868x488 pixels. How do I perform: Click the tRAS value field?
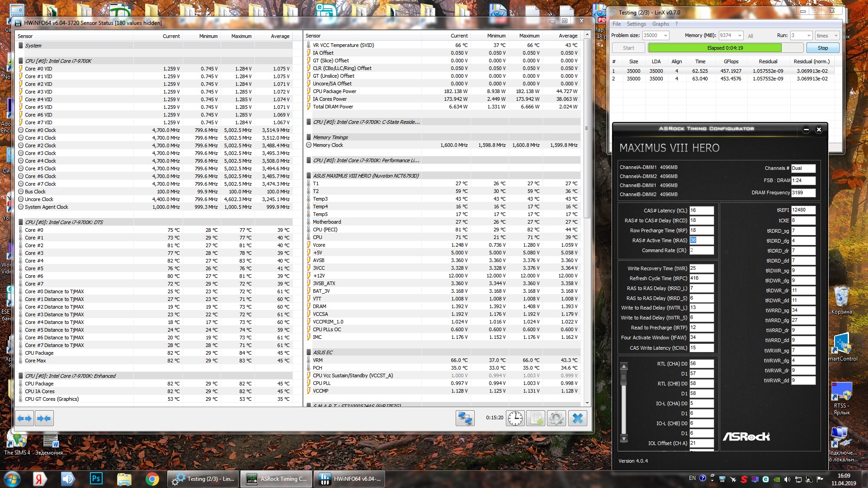(701, 240)
